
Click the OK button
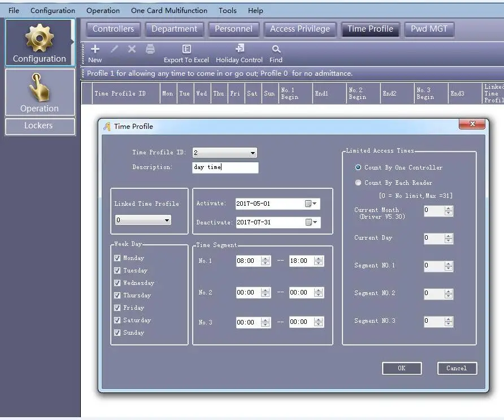(402, 368)
